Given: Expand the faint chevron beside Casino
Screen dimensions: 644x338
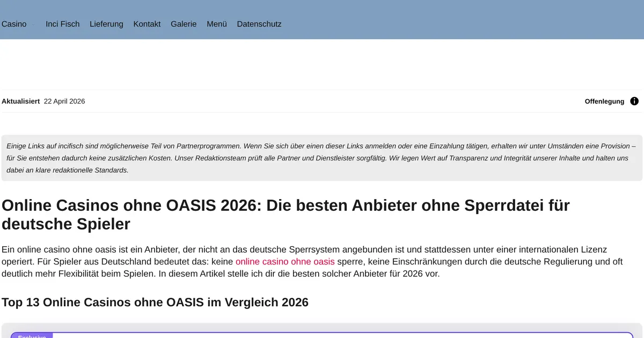Looking at the screenshot, I should tap(33, 24).
